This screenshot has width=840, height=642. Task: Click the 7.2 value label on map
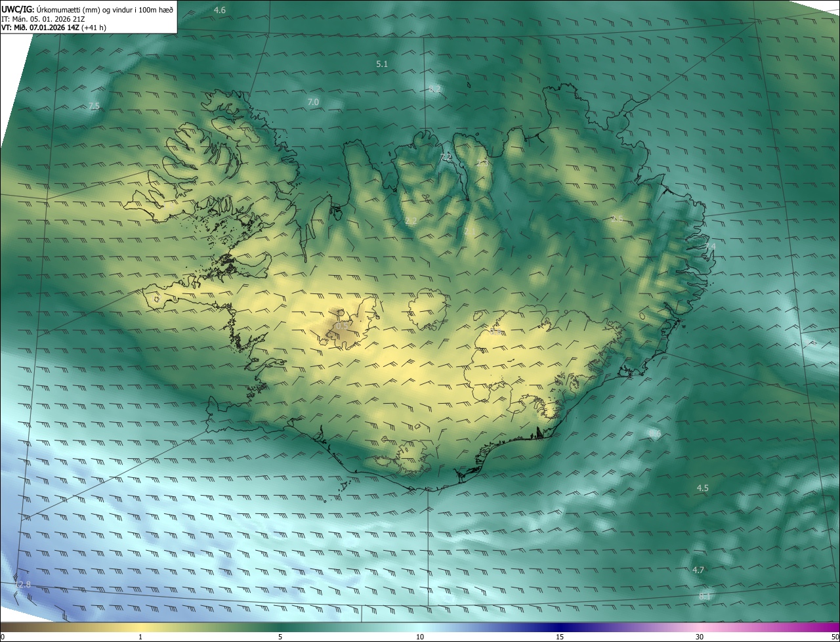pyautogui.click(x=446, y=156)
